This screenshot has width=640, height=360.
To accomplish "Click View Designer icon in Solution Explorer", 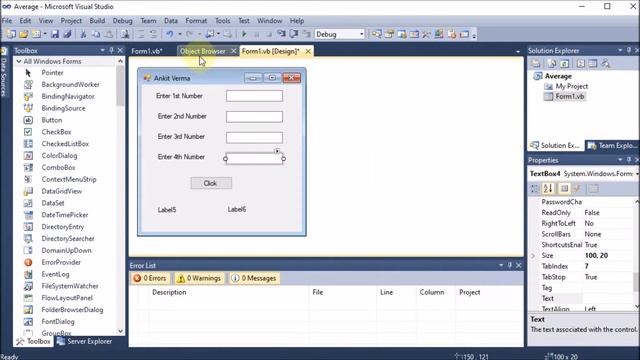I will click(x=593, y=63).
